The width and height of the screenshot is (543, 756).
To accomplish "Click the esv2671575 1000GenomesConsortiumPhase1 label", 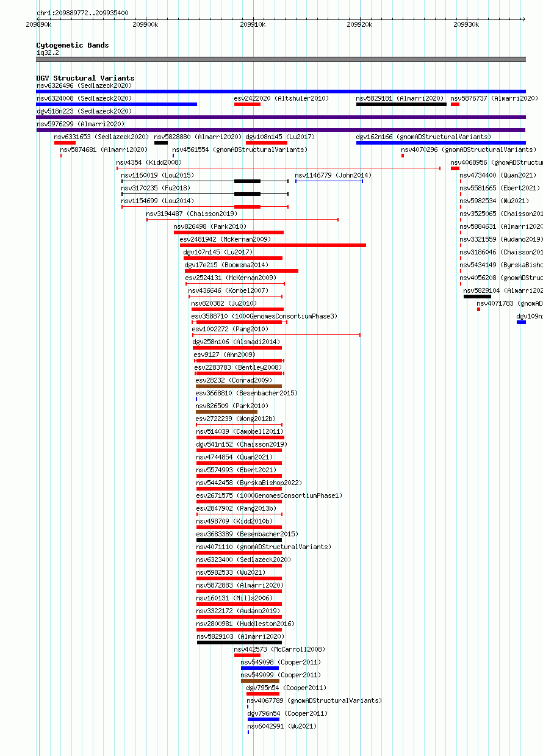I will coord(269,495).
